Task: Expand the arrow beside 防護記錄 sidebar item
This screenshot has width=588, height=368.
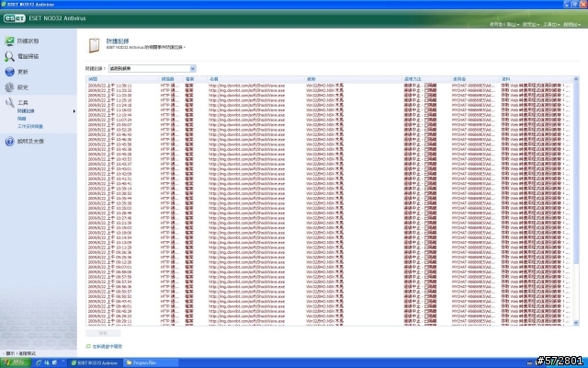Action: pyautogui.click(x=73, y=111)
